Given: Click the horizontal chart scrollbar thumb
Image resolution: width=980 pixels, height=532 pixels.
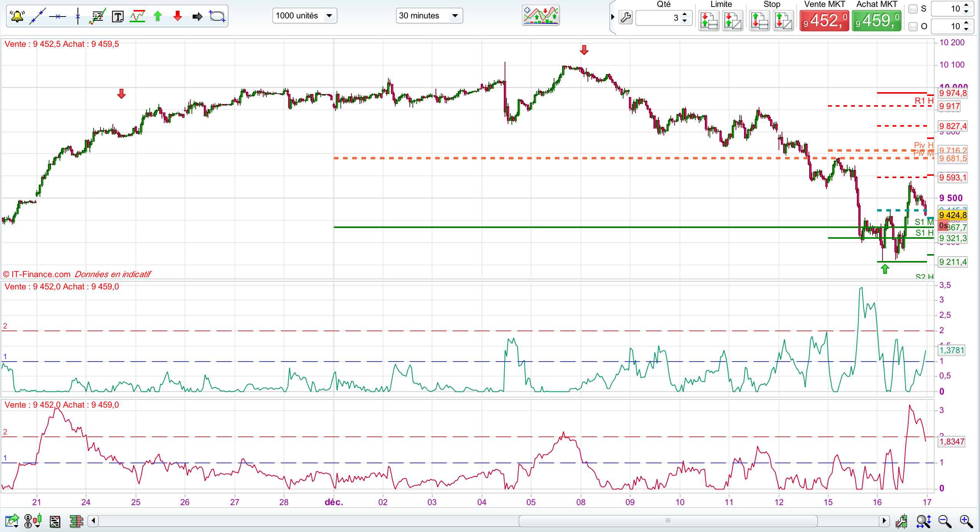Looking at the screenshot, I should click(668, 521).
